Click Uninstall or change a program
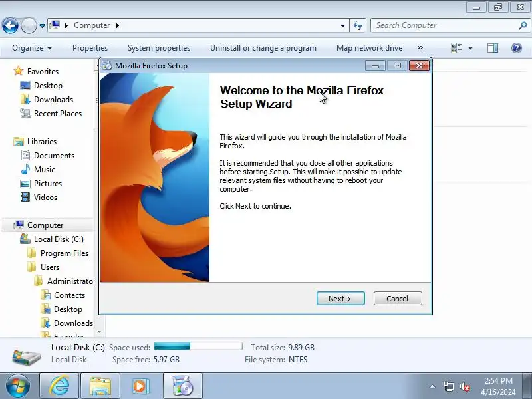The height and width of the screenshot is (399, 532). tap(263, 48)
